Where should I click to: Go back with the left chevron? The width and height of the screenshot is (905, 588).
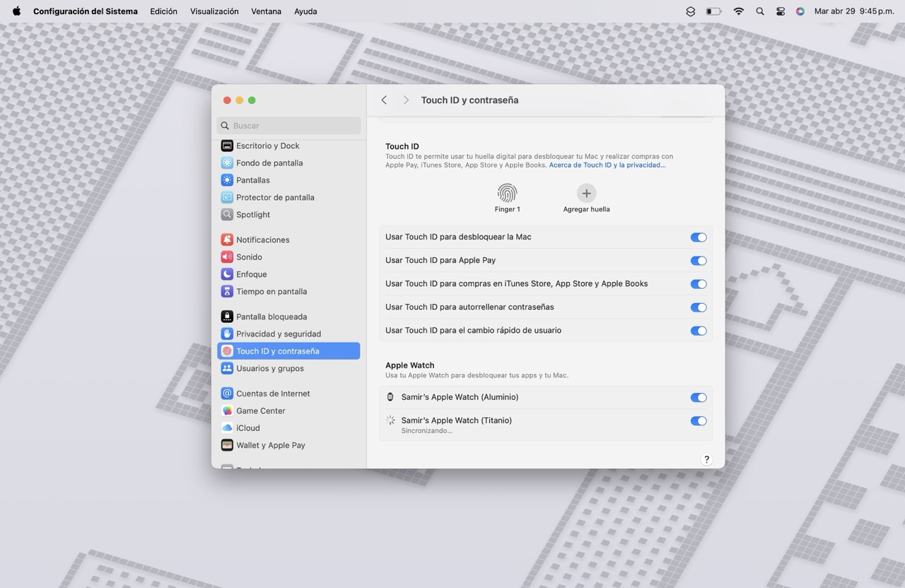(384, 100)
